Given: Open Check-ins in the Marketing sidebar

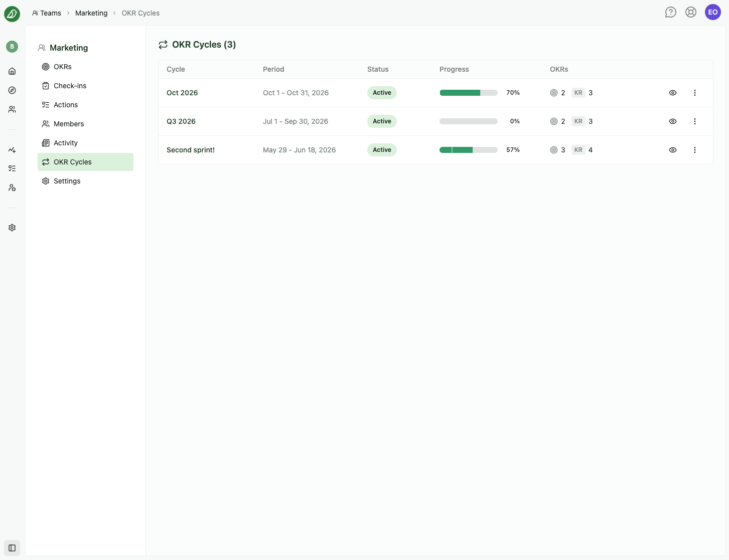Looking at the screenshot, I should [x=85, y=86].
